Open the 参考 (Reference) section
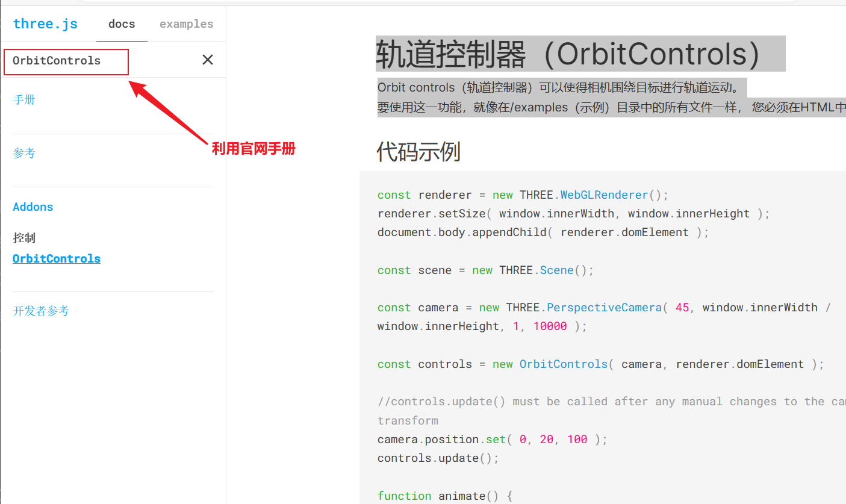Screen dimensions: 846x504 tap(24, 152)
